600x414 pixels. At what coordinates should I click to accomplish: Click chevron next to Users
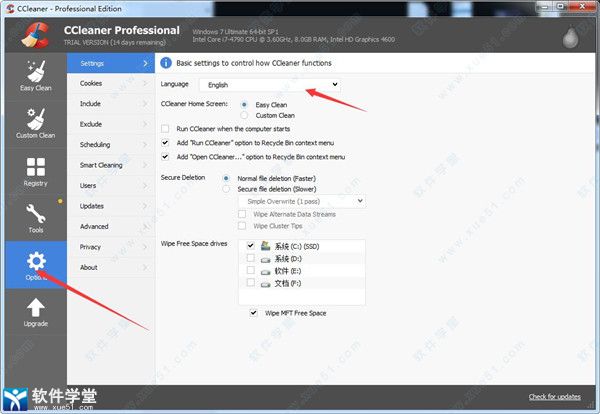[145, 186]
